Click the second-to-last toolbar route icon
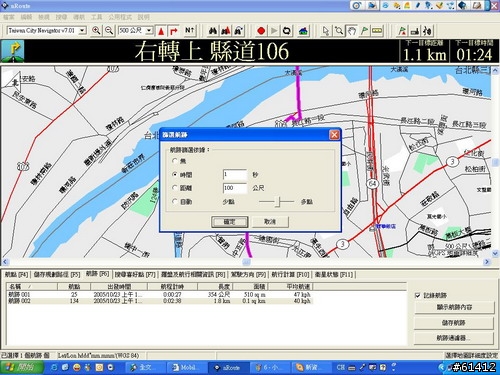500x375 pixels. click(415, 31)
